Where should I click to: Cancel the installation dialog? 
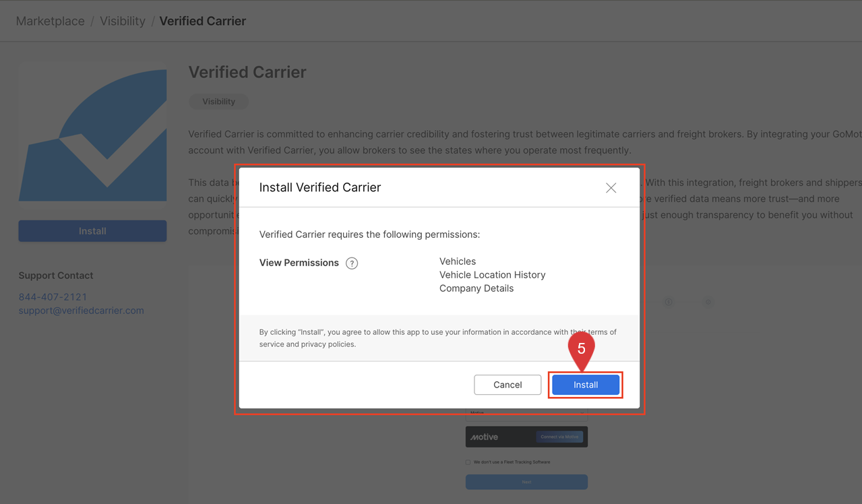(x=507, y=385)
